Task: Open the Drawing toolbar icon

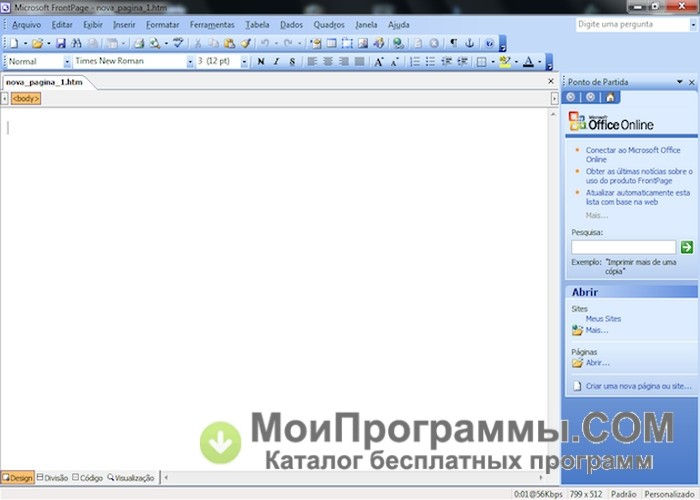Action: [379, 43]
